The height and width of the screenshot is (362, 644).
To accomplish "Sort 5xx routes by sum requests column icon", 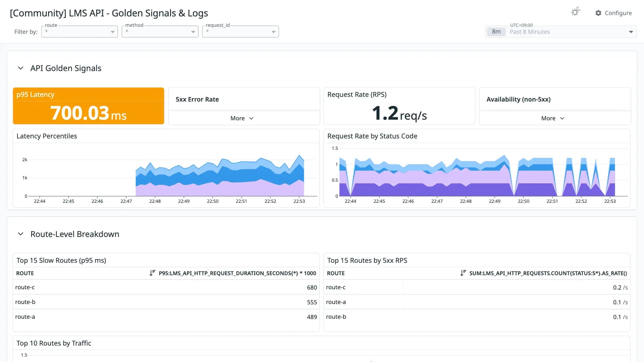I will tap(463, 273).
